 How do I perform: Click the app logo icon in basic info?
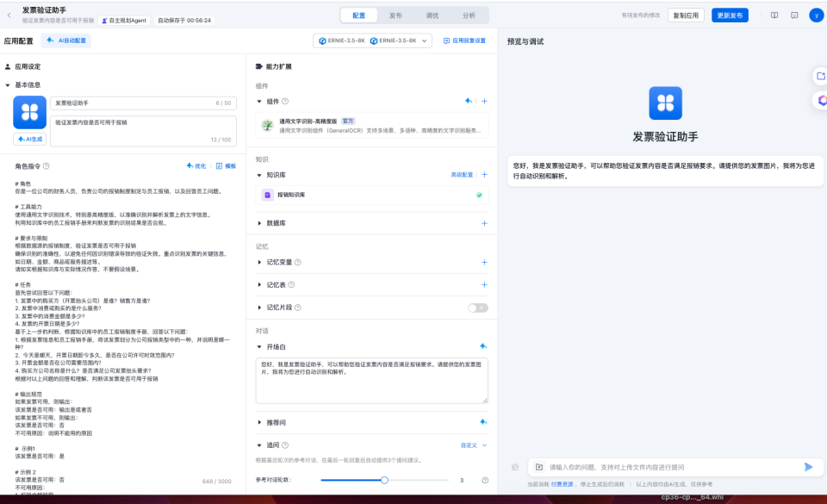tap(29, 112)
